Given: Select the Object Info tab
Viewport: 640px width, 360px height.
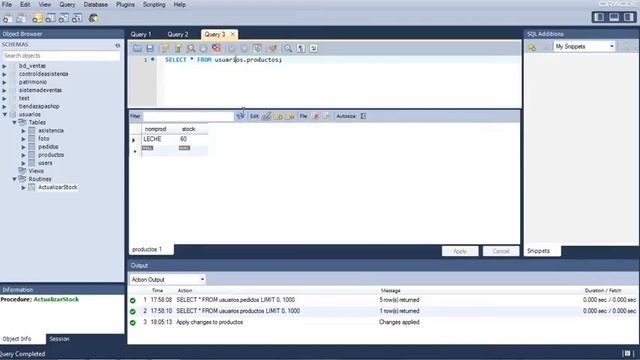Looking at the screenshot, I should (17, 339).
